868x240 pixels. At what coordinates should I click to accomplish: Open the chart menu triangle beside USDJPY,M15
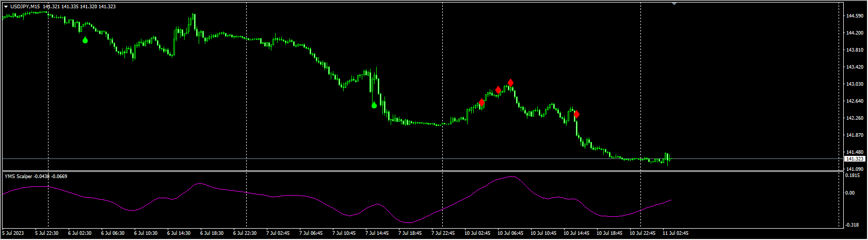point(6,6)
